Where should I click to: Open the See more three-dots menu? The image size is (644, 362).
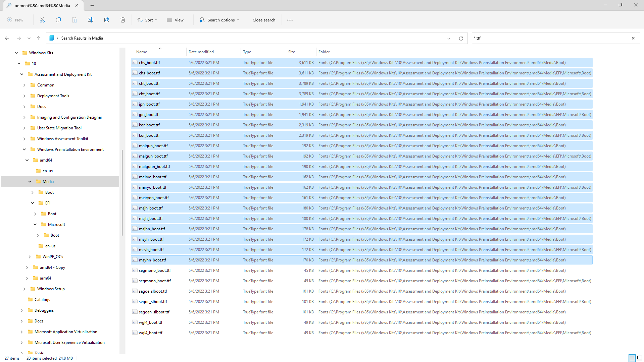(290, 20)
